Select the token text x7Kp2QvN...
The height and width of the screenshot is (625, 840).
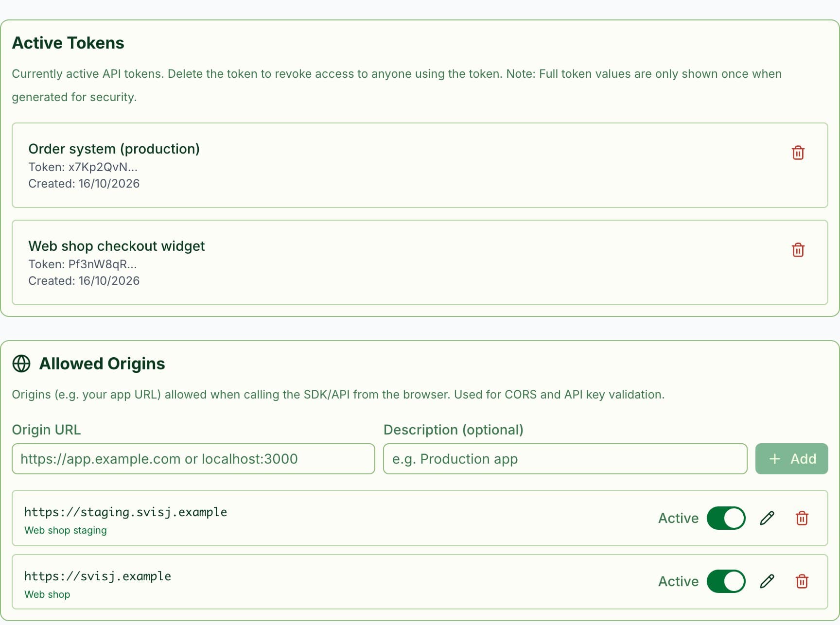(x=103, y=167)
